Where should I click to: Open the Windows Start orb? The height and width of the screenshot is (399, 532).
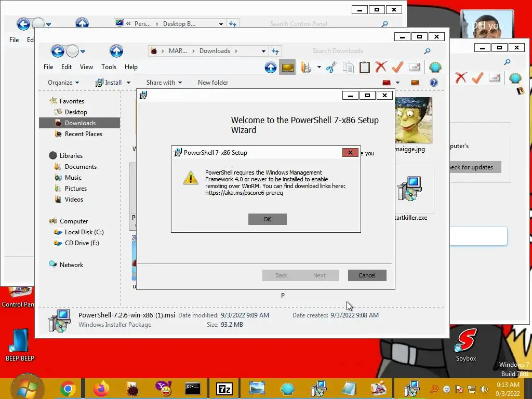coord(27,388)
